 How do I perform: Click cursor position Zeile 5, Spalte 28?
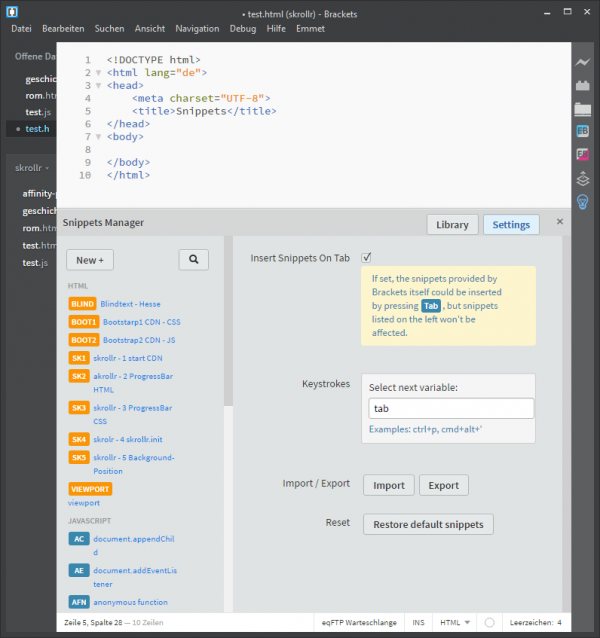[x=93, y=623]
